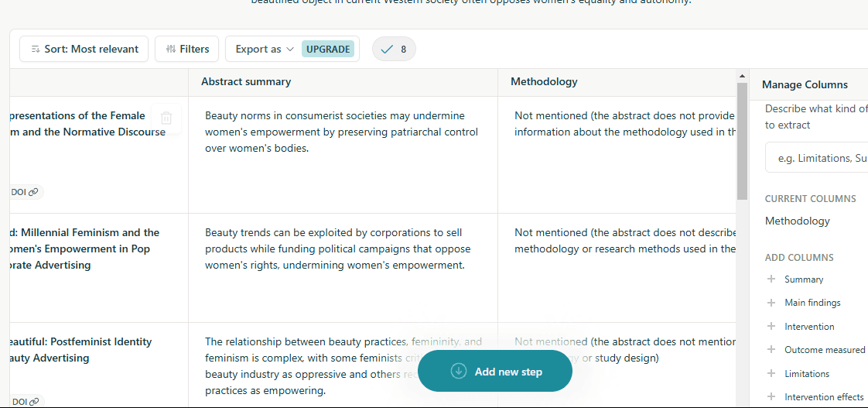The width and height of the screenshot is (868, 408).
Task: Open the DOI link of the Postfeminist Identity paper
Action: point(25,401)
